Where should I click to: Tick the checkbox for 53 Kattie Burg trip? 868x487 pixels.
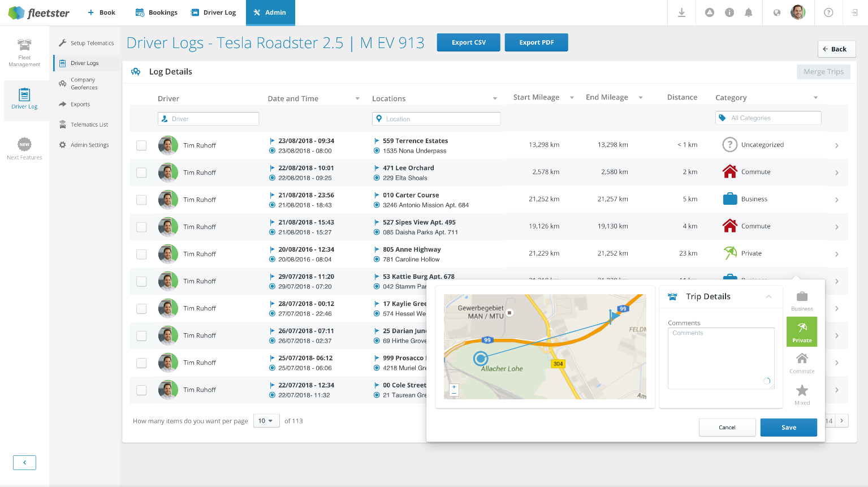141,281
